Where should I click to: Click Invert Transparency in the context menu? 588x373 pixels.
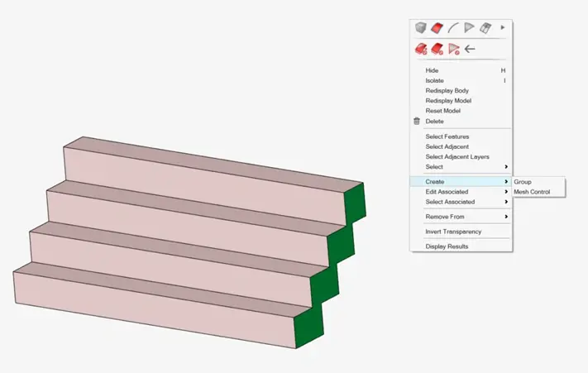point(453,232)
